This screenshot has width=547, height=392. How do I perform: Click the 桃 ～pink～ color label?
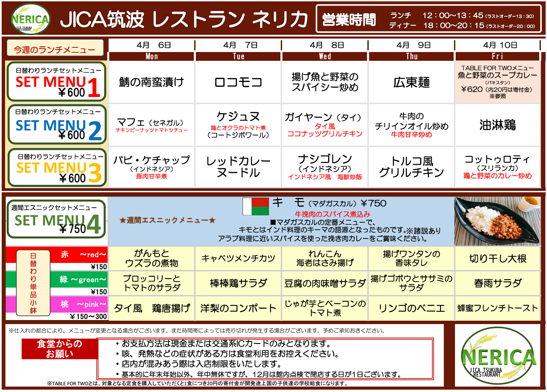point(79,304)
